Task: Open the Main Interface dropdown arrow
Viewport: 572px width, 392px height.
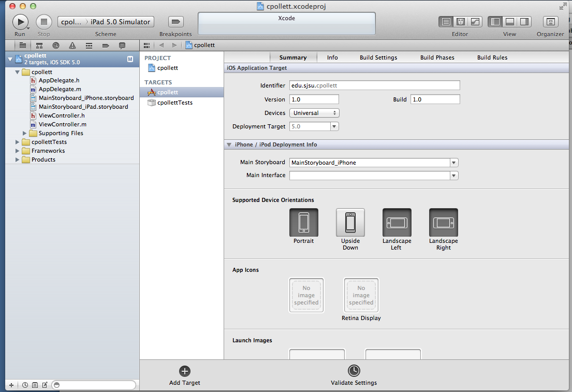Action: coord(454,176)
